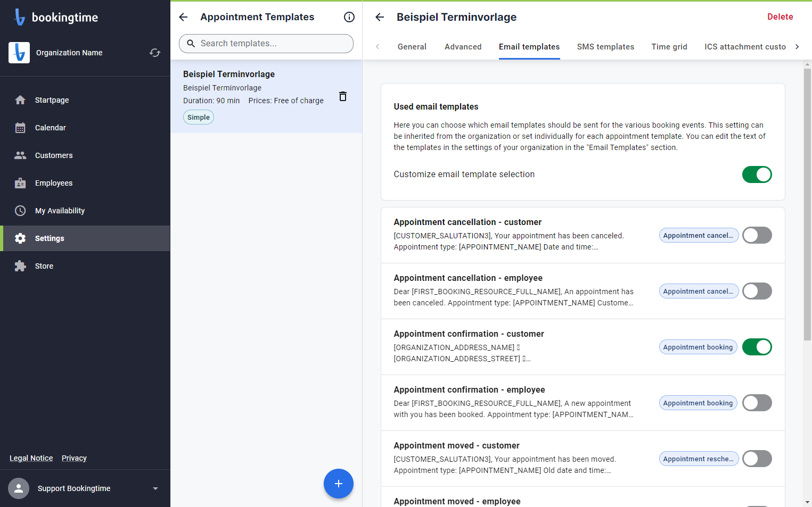812x507 pixels.
Task: Disable Appointment confirmation - customer toggle
Action: pos(757,347)
